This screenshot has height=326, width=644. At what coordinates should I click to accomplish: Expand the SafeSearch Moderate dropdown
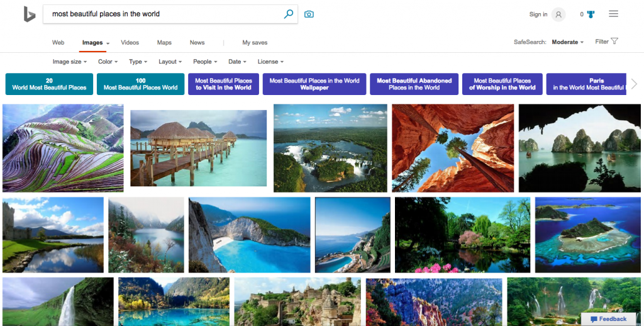567,42
